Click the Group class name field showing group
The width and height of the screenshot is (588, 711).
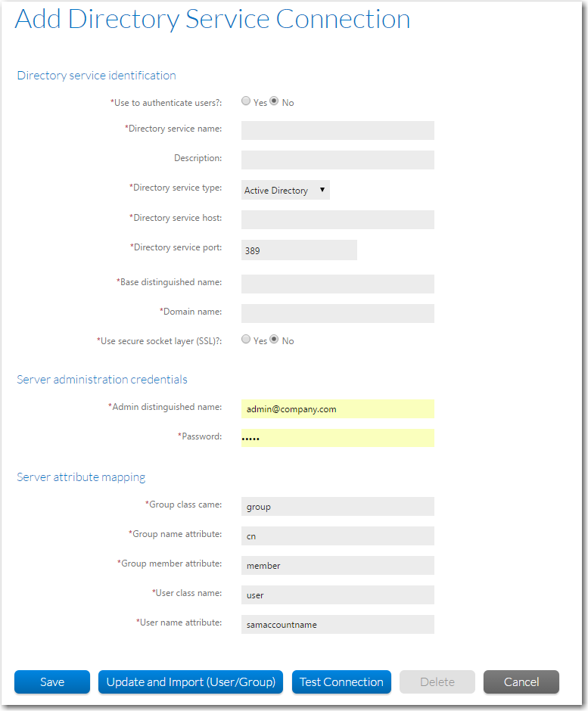[337, 506]
